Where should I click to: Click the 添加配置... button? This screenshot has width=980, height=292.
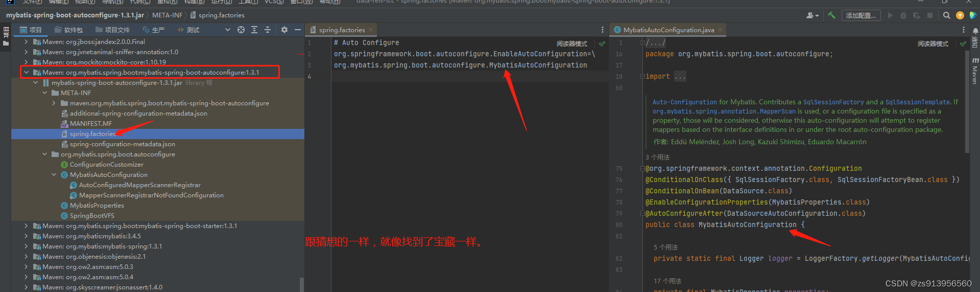(861, 15)
